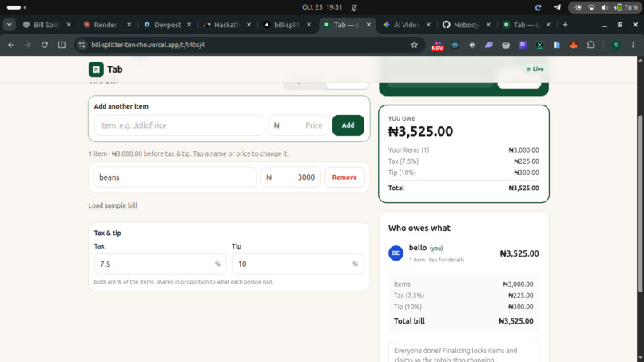Click the page vertical scrollbar
The height and width of the screenshot is (362, 644).
tap(640, 205)
